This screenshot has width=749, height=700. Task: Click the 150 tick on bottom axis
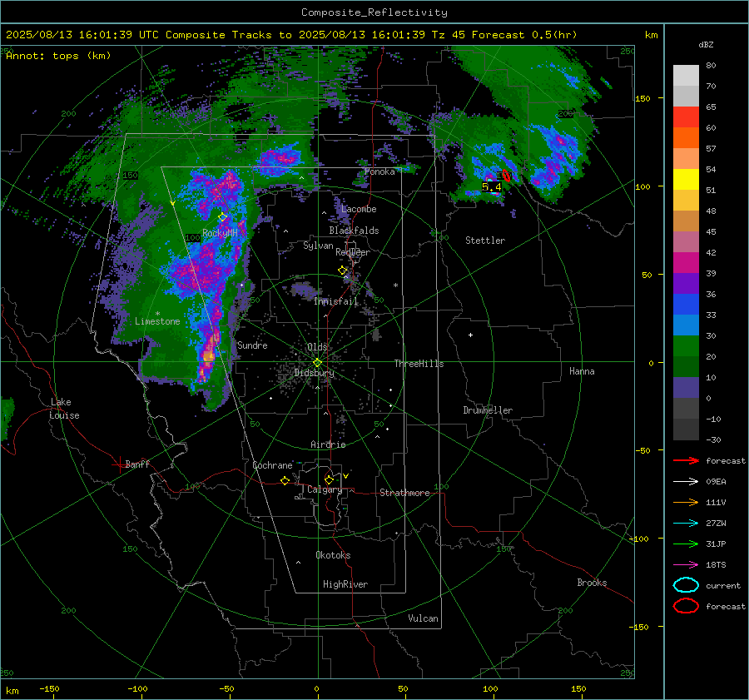tap(578, 688)
